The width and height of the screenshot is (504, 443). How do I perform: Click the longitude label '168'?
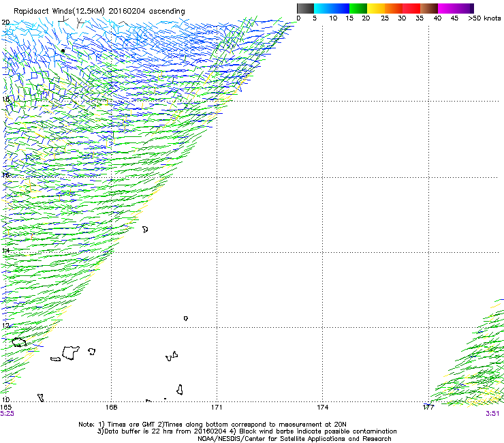(x=111, y=408)
